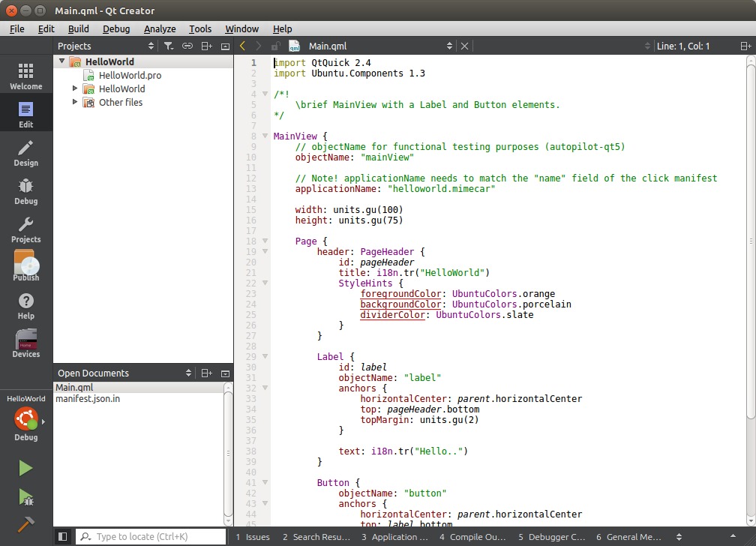Viewport: 756px width, 546px height.
Task: Open the Edit menu
Action: [46, 29]
